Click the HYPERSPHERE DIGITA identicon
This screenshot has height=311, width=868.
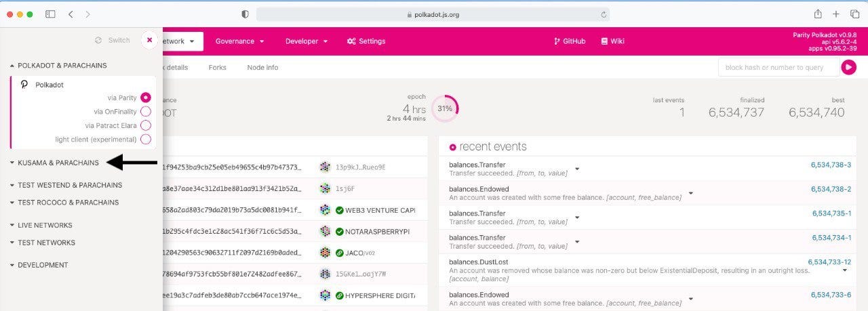point(325,296)
